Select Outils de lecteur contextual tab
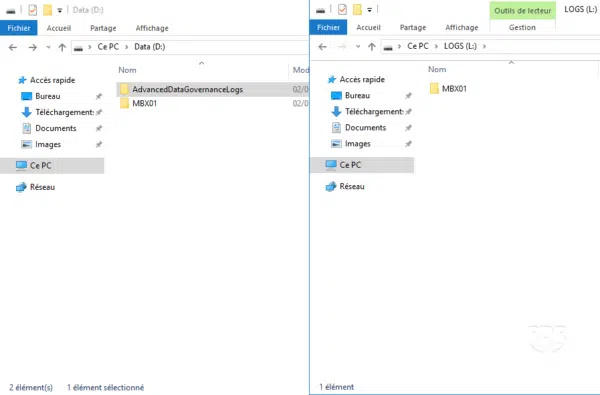This screenshot has width=600, height=395. click(x=522, y=11)
